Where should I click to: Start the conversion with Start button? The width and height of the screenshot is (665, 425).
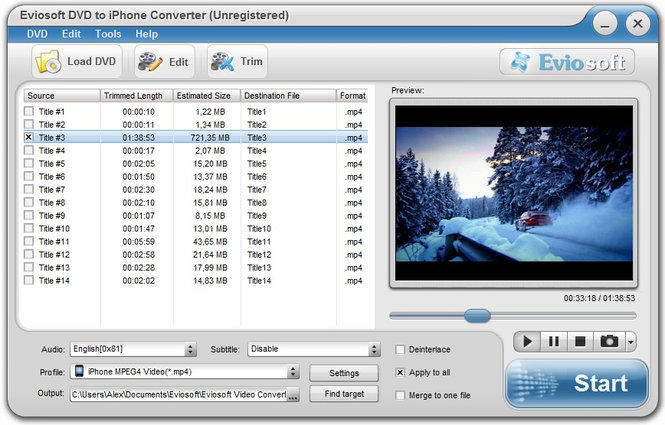click(577, 383)
